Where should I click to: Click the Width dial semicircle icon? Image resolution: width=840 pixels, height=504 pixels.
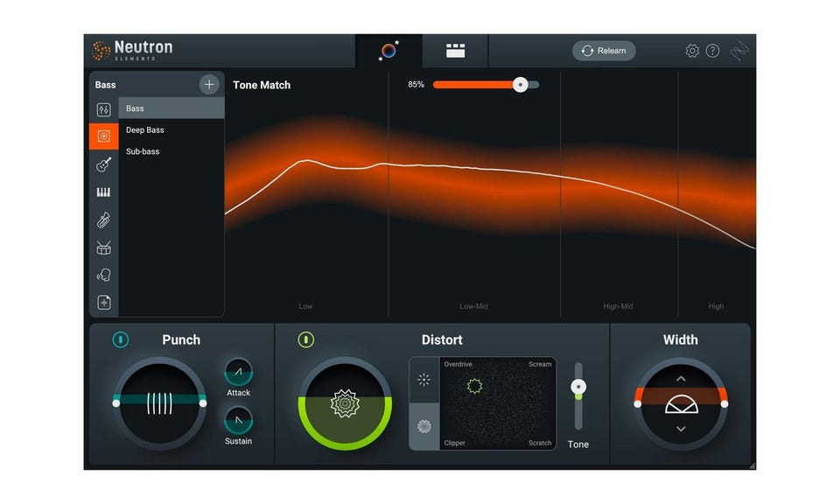coord(682,404)
